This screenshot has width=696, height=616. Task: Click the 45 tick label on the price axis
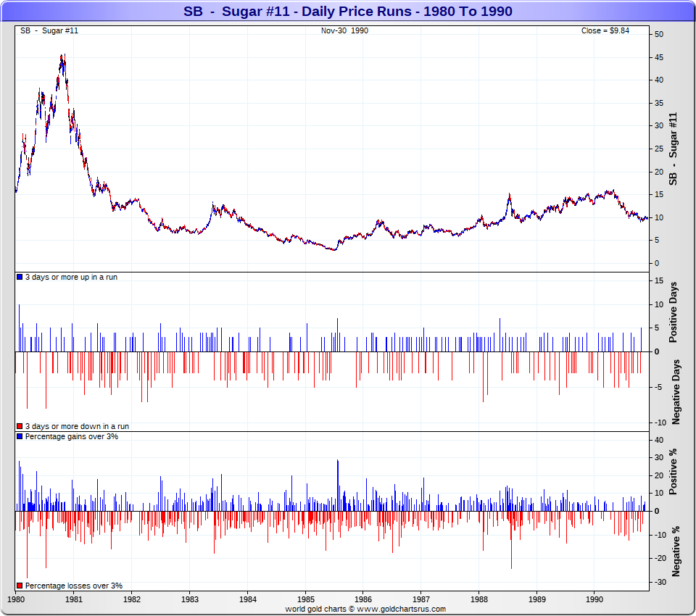[659, 57]
